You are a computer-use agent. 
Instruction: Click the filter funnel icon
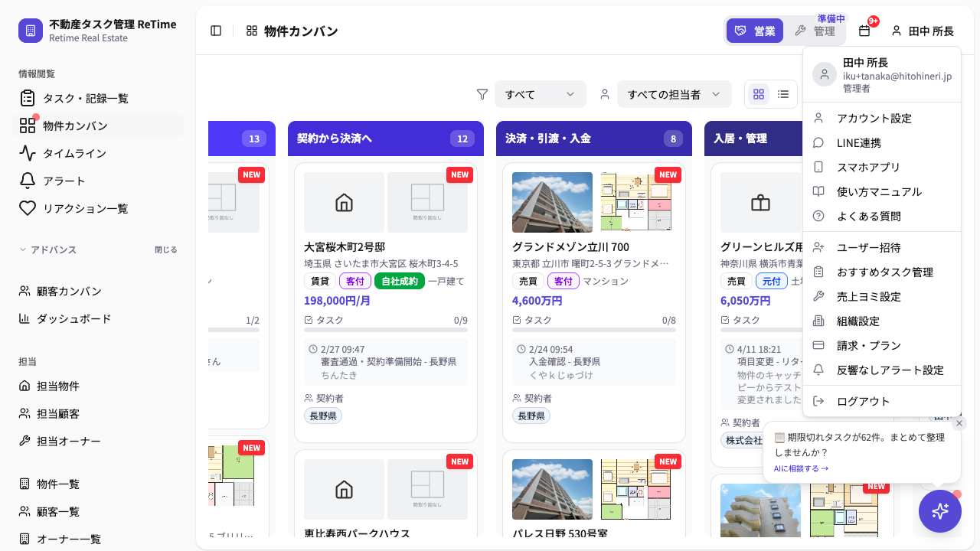click(482, 94)
